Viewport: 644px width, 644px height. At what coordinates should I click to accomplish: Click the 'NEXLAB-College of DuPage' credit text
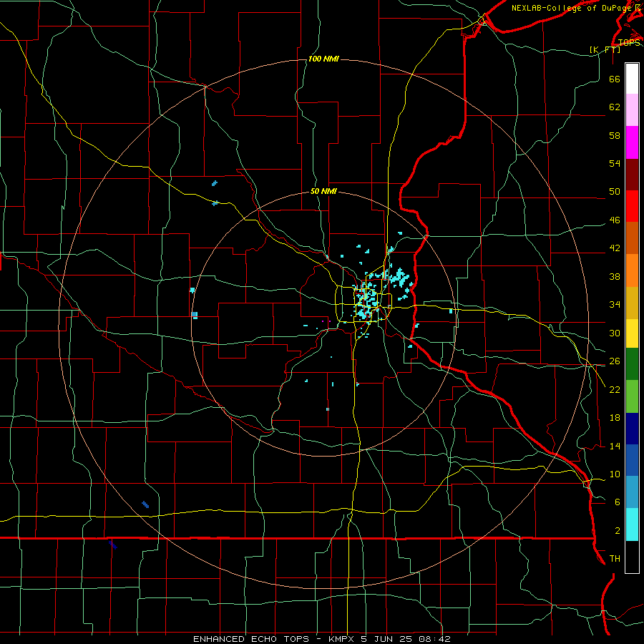pyautogui.click(x=571, y=8)
